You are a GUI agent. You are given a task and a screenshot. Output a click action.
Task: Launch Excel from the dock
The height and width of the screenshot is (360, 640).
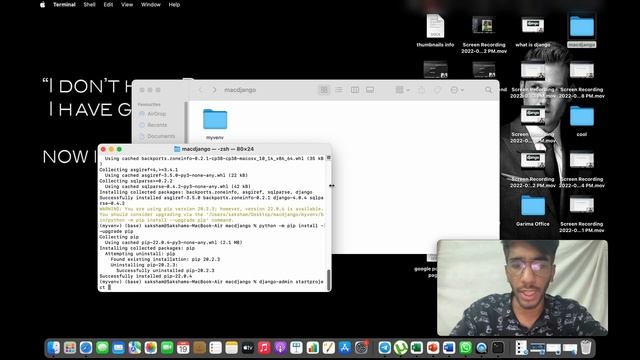tap(417, 348)
